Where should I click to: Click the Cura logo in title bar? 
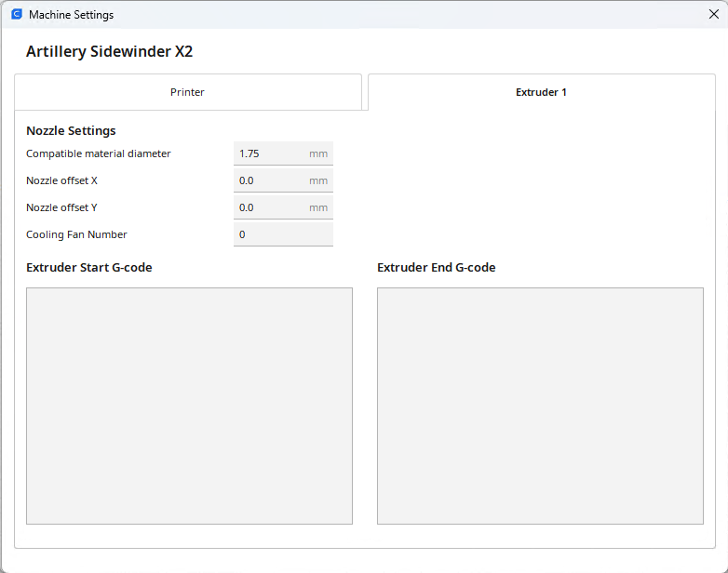click(x=16, y=15)
